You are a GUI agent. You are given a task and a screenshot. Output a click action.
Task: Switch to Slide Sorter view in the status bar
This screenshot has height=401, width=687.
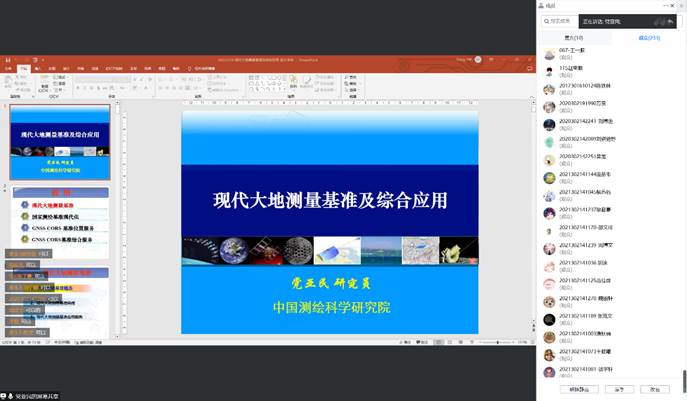450,342
